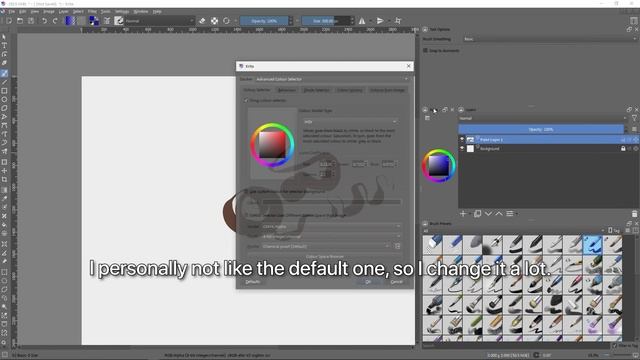Open the brush editor settings icon
The image size is (640, 360).
pyautogui.click(x=107, y=21)
